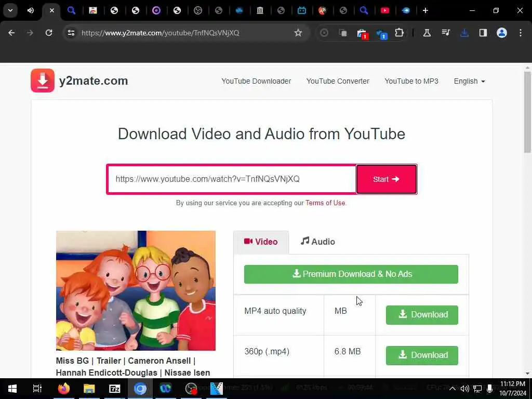Close the active tab with its X
The height and width of the screenshot is (399, 532).
click(x=51, y=10)
